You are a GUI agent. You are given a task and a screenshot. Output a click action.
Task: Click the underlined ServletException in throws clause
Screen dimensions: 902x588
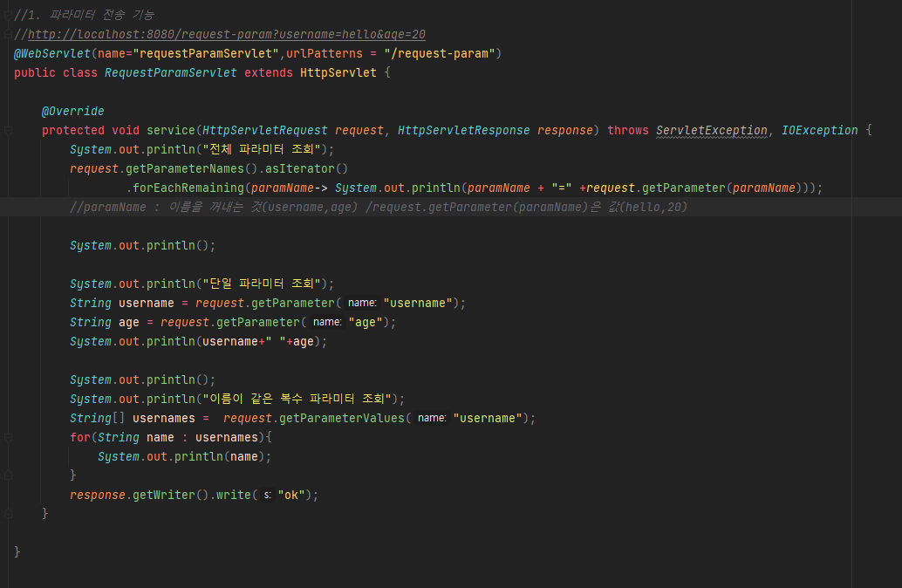tap(712, 131)
